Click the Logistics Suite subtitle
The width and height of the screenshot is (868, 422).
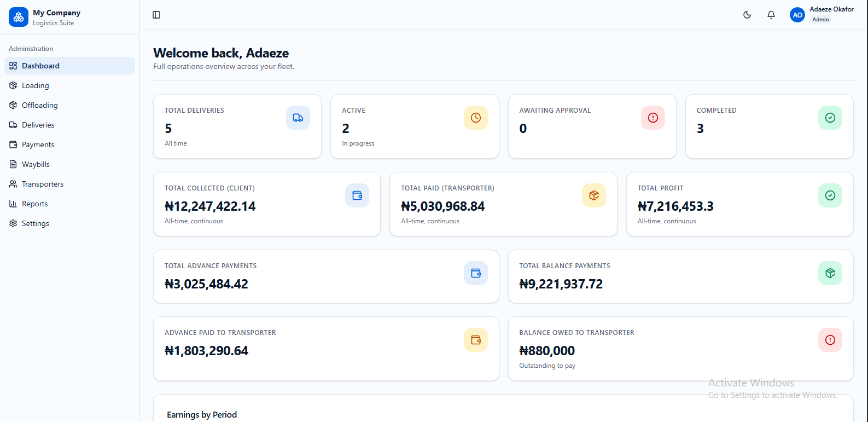point(53,23)
